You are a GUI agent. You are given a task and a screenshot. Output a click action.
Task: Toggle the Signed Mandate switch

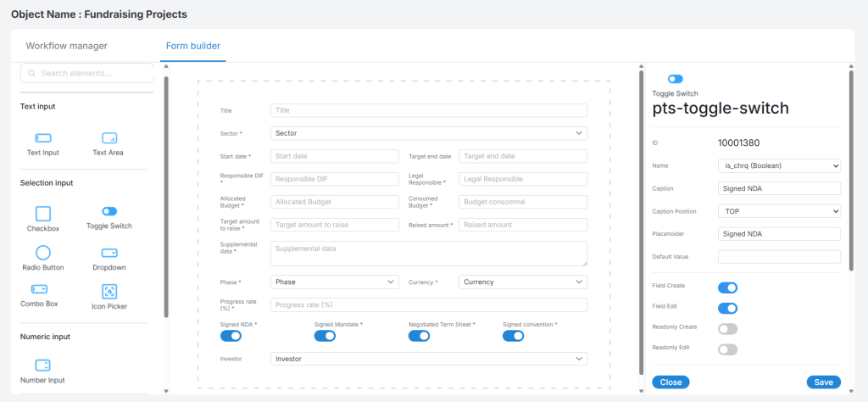[x=325, y=336]
